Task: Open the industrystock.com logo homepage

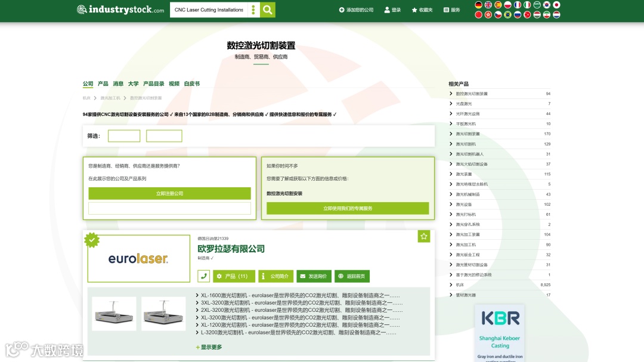Action: 120,10
